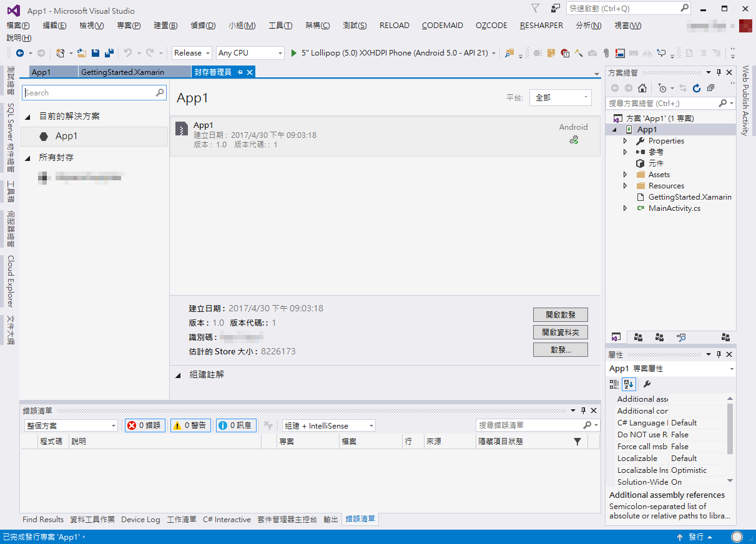Click the Pending Changes Filter clock icon
The image size is (756, 544).
pyautogui.click(x=662, y=89)
